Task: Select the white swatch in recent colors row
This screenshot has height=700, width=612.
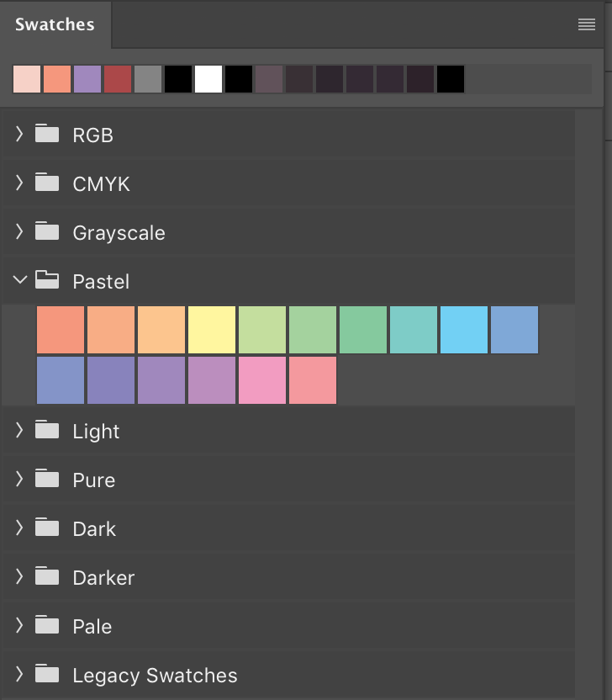Action: pos(209,79)
